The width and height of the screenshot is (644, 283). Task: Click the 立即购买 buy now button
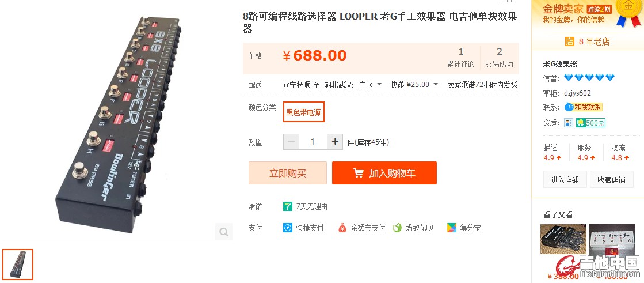point(288,173)
